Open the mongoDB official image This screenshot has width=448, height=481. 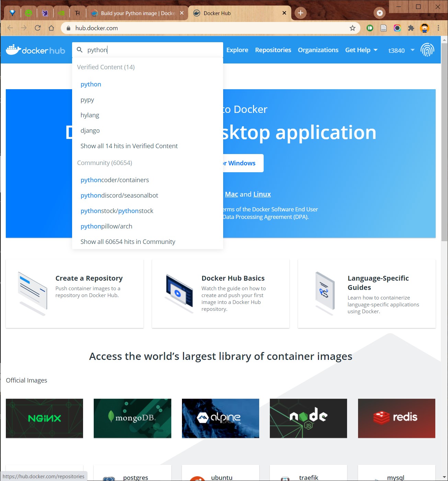133,418
